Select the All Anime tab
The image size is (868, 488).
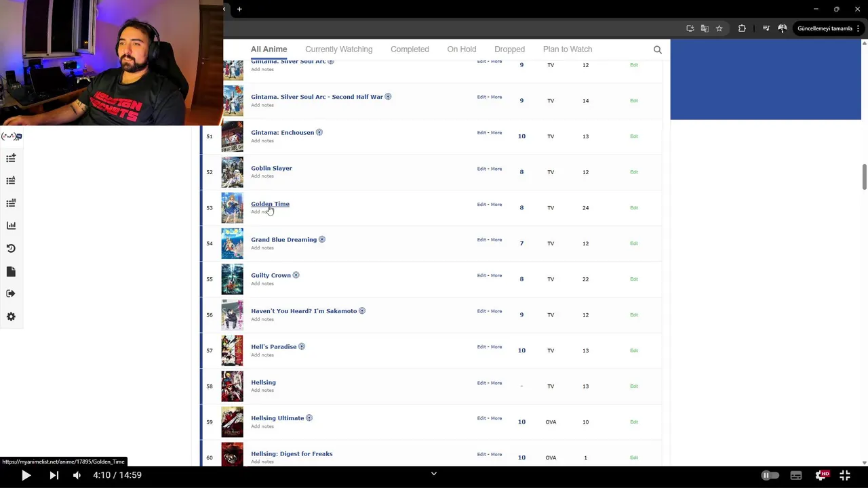pos(269,49)
